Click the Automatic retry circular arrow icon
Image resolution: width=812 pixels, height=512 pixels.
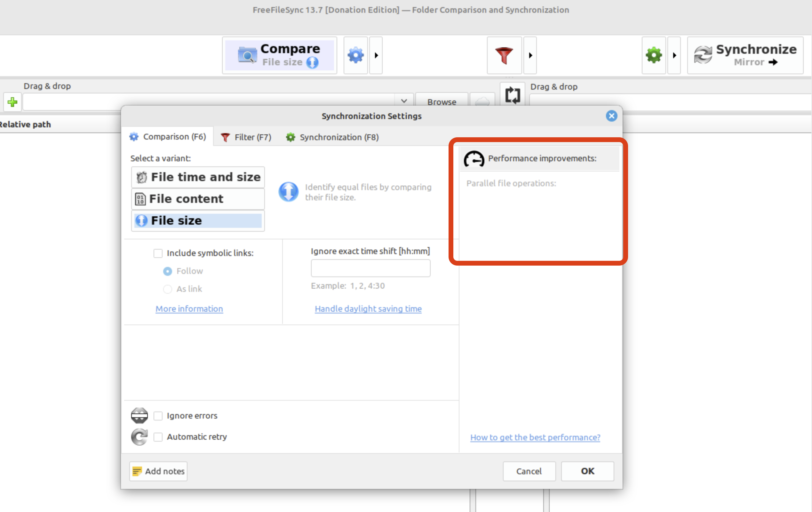[139, 437]
